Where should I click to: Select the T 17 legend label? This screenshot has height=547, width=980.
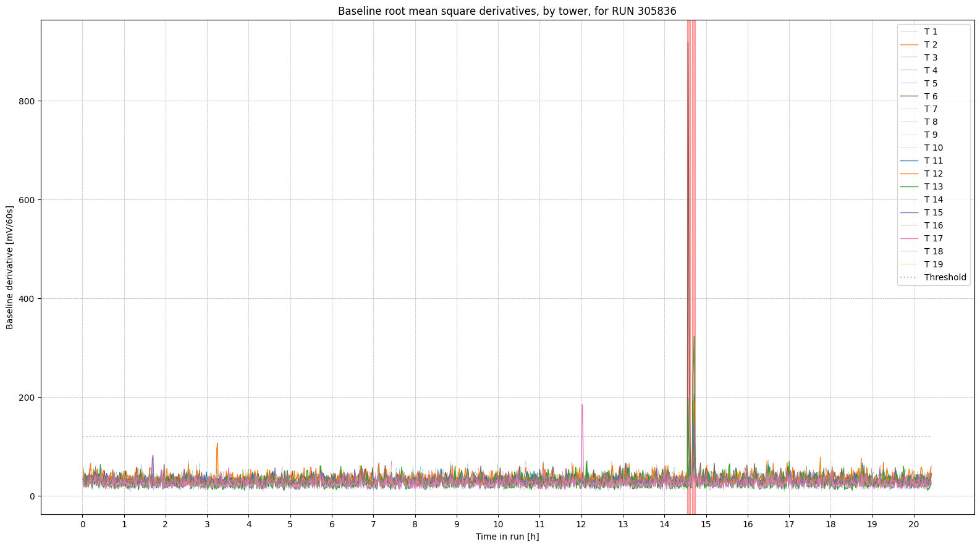tap(933, 238)
